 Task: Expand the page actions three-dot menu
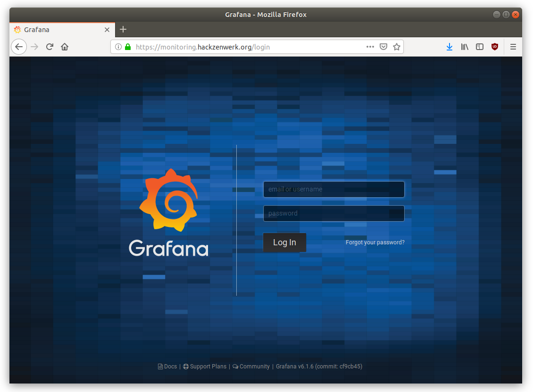tap(370, 47)
